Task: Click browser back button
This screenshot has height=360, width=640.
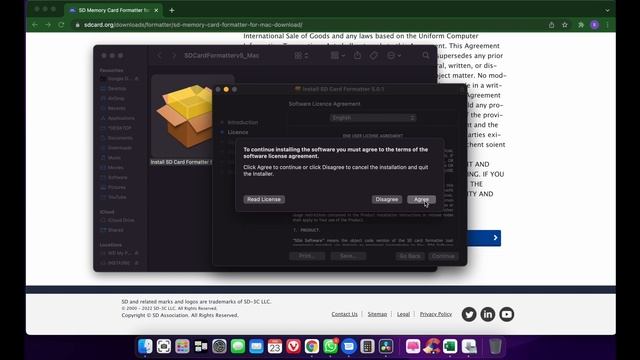Action: (x=35, y=25)
